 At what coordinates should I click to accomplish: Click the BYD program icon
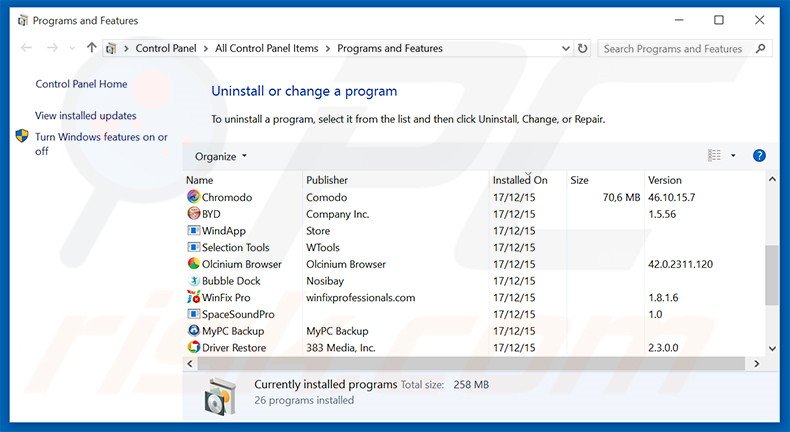(193, 213)
